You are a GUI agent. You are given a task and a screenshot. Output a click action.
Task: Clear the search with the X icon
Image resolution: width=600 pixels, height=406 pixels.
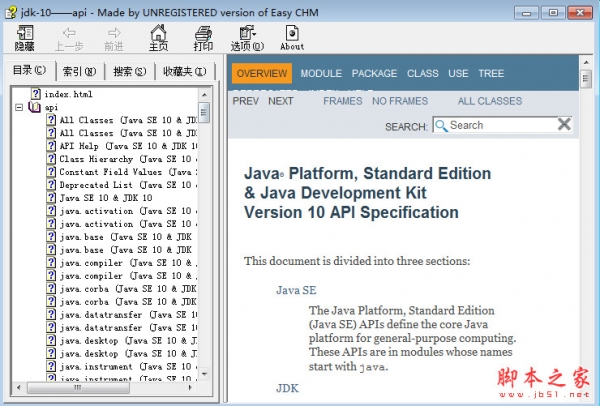(564, 124)
